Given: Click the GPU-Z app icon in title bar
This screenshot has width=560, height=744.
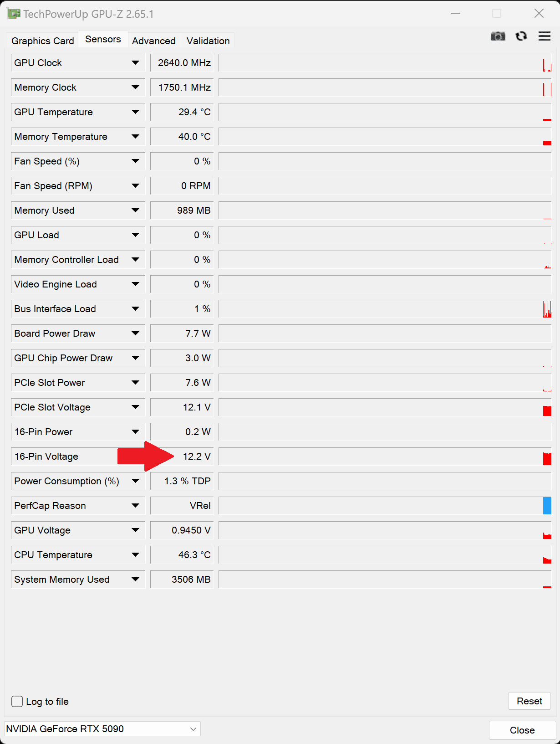Looking at the screenshot, I should (x=13, y=14).
